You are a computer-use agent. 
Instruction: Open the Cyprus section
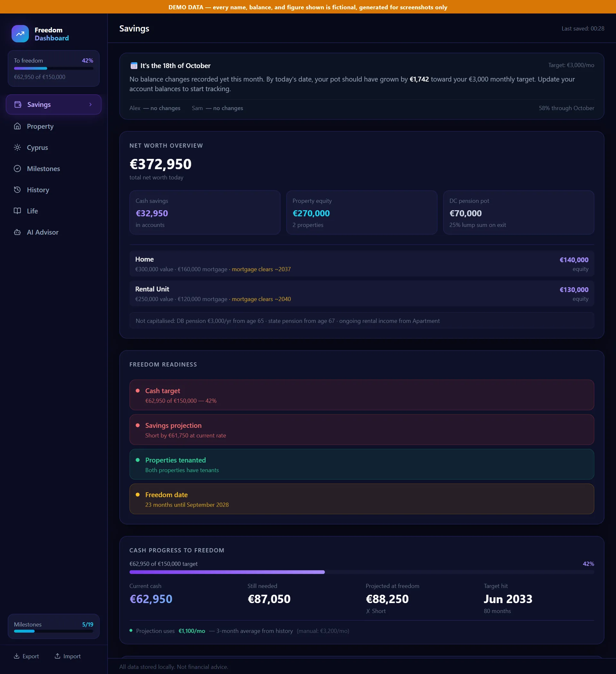[54, 147]
